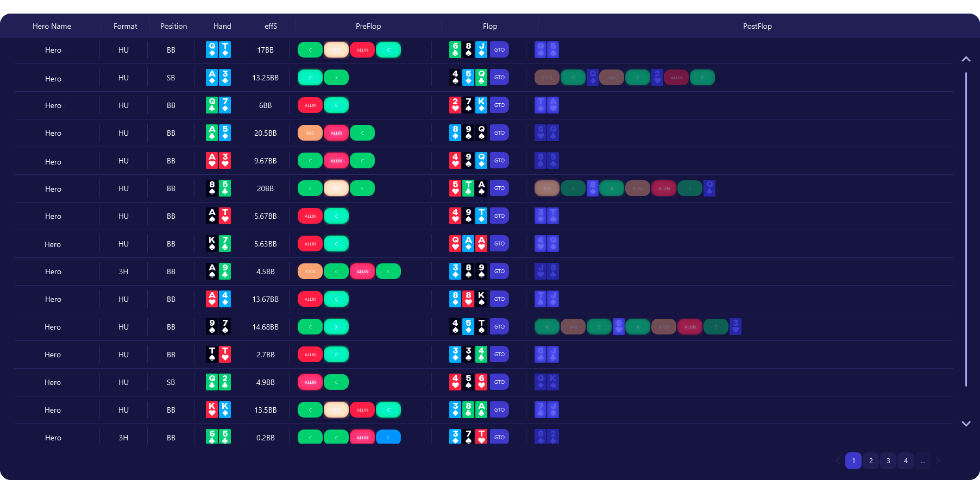The width and height of the screenshot is (980, 480).
Task: Go to page 4 in the pagination
Action: (x=906, y=460)
